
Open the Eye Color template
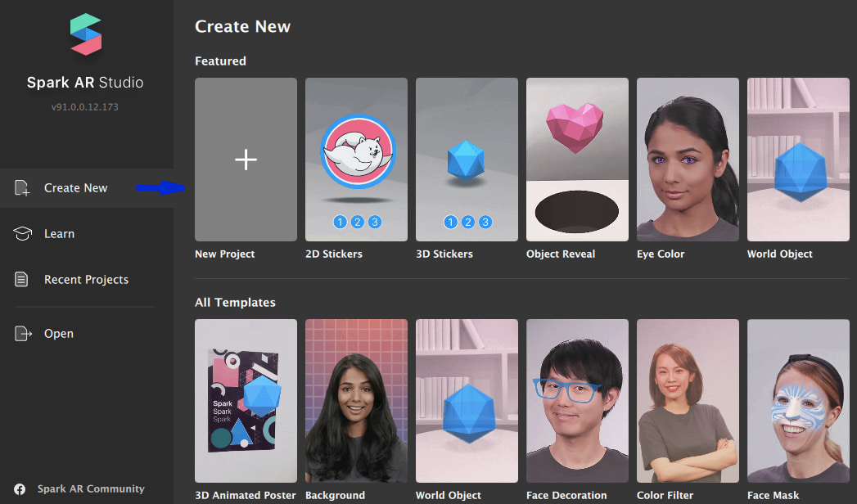pos(688,160)
